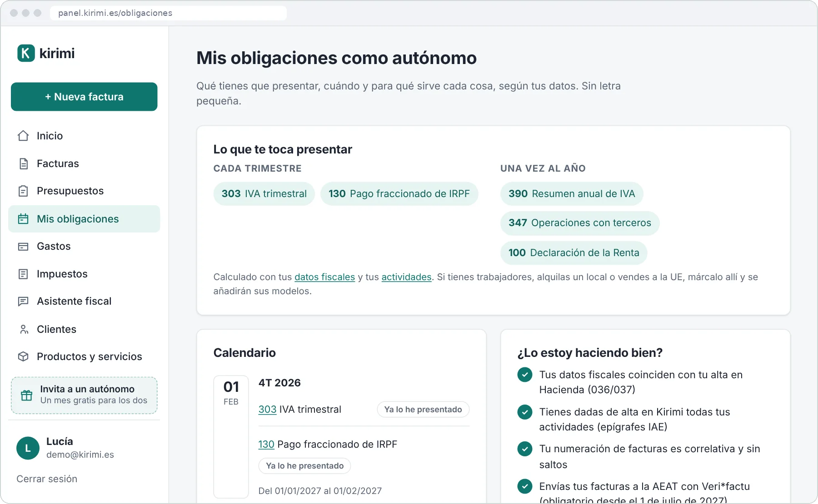Click the Clientes person icon

(23, 329)
